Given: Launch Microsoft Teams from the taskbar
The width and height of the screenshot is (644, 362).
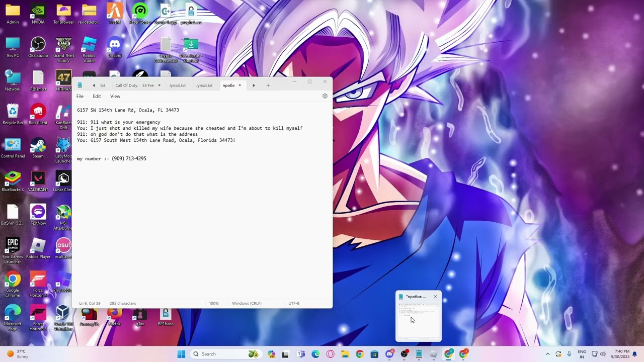Looking at the screenshot, I should (301, 354).
